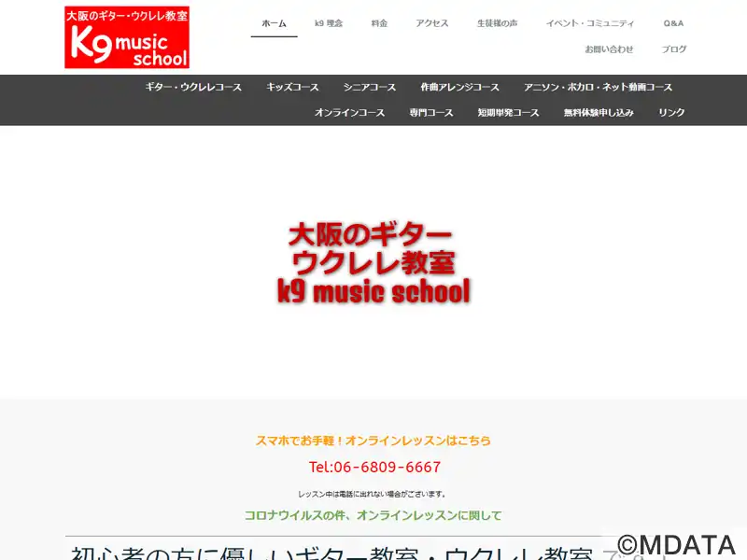The height and width of the screenshot is (560, 747).
Task: Go to the k9 理念 page
Action: pos(329,23)
